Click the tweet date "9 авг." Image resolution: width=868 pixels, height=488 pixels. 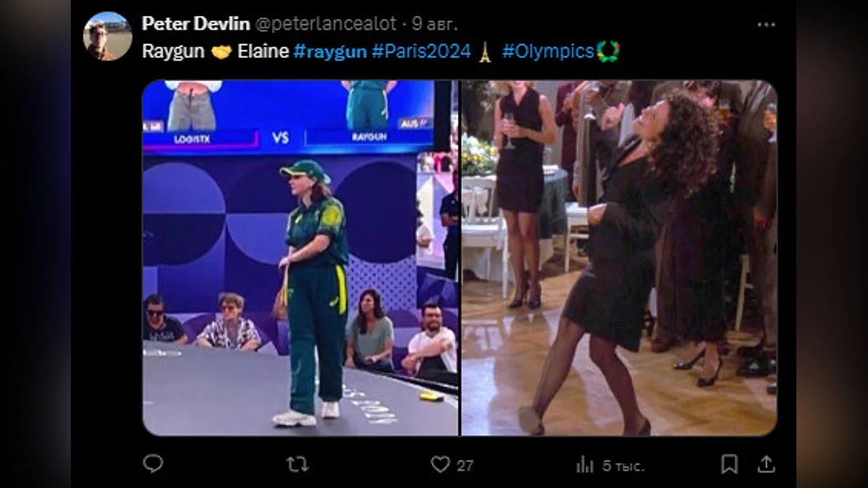coord(435,24)
